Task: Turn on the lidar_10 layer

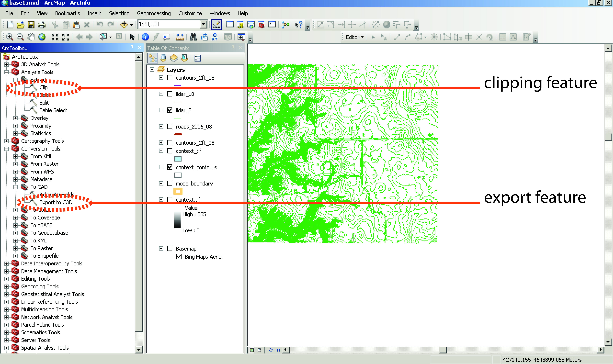Action: tap(170, 94)
